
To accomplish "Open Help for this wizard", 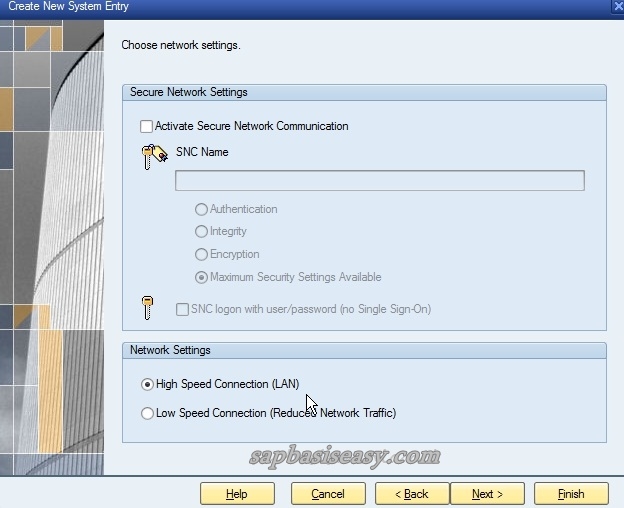I will pyautogui.click(x=237, y=494).
